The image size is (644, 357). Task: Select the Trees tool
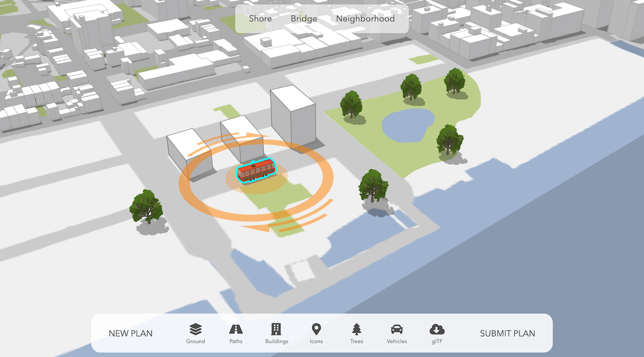[357, 333]
